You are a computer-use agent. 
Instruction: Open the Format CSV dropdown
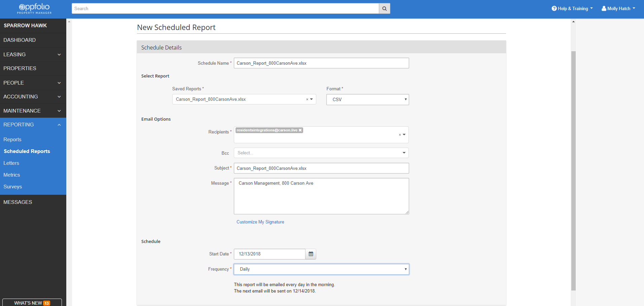367,99
